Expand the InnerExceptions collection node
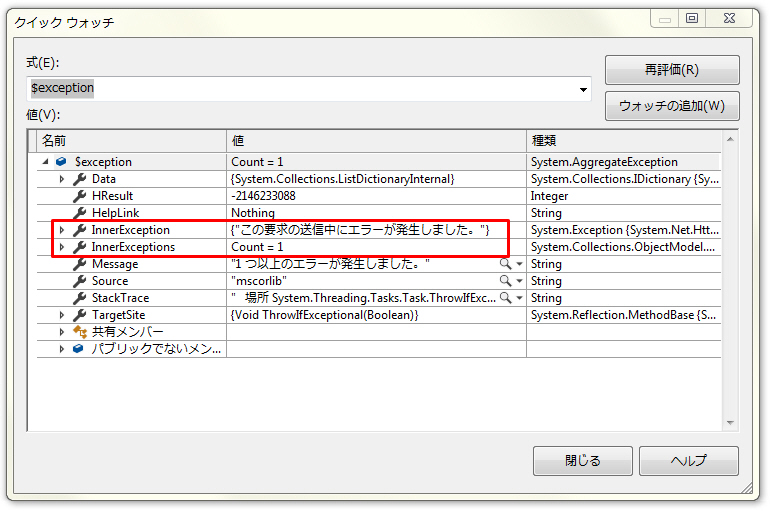Image resolution: width=771 pixels, height=511 pixels. pos(62,247)
